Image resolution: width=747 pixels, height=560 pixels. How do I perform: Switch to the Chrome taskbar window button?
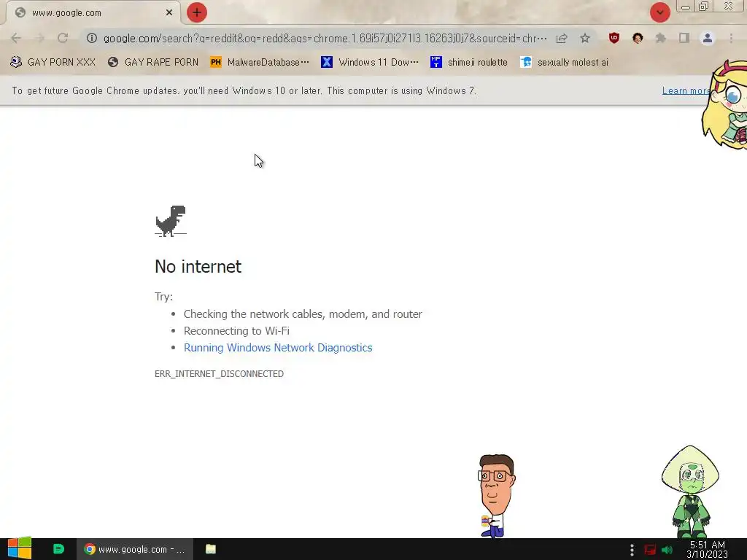[x=135, y=549]
